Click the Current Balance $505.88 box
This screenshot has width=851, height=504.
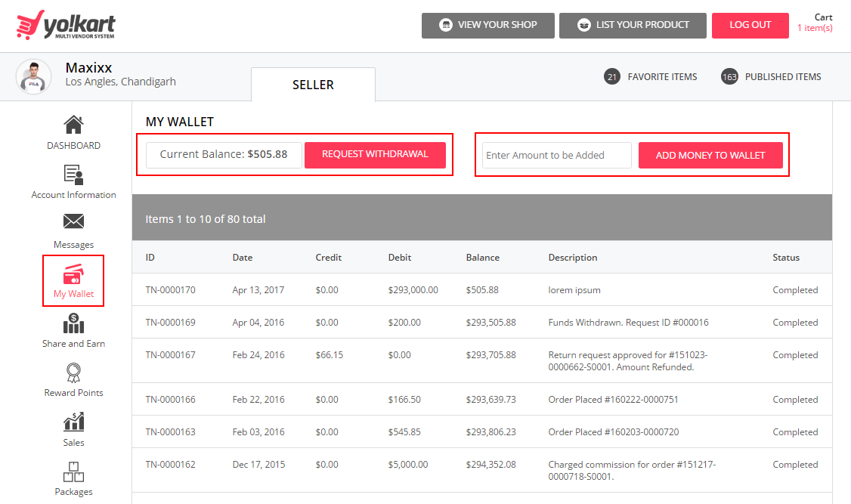(x=224, y=155)
